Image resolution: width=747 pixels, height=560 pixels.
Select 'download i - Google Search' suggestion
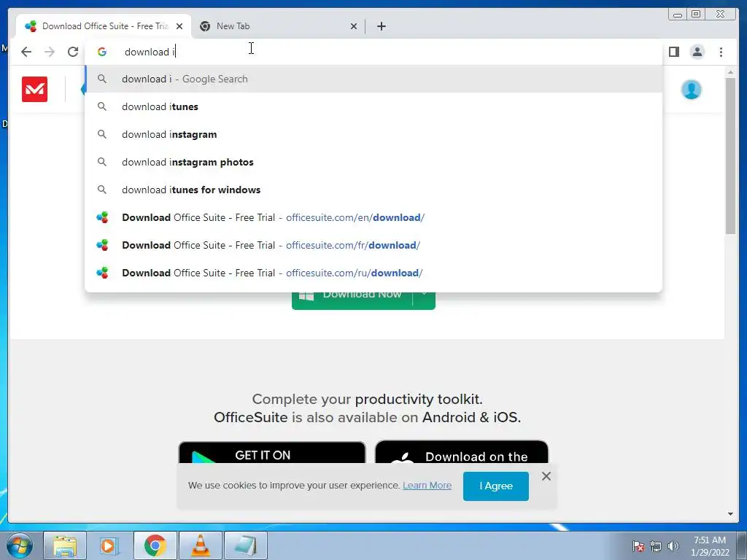373,79
